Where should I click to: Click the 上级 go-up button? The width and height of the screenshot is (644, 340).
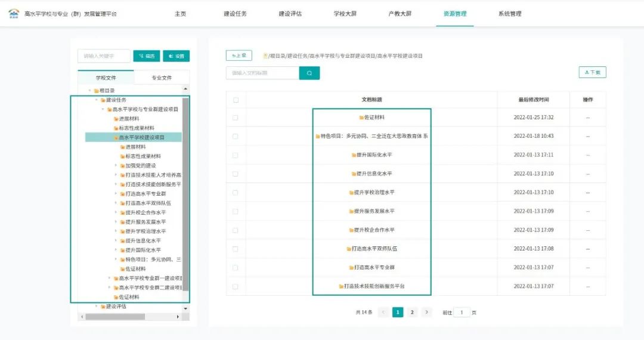click(x=239, y=55)
